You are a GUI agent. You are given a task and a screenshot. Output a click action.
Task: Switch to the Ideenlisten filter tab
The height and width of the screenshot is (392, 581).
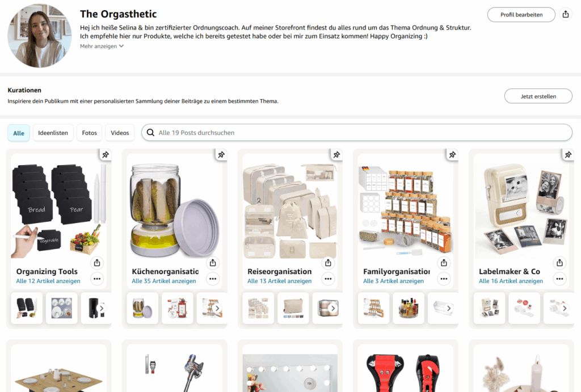pyautogui.click(x=53, y=133)
